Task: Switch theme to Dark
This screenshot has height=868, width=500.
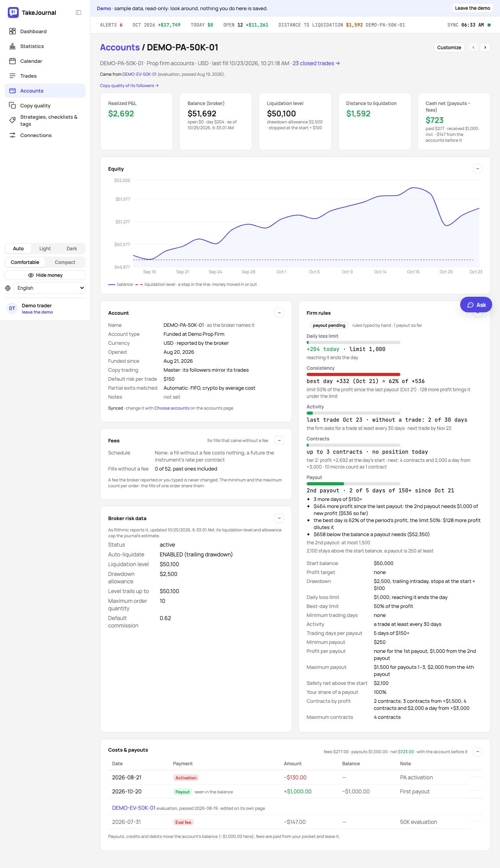Action: (x=72, y=249)
